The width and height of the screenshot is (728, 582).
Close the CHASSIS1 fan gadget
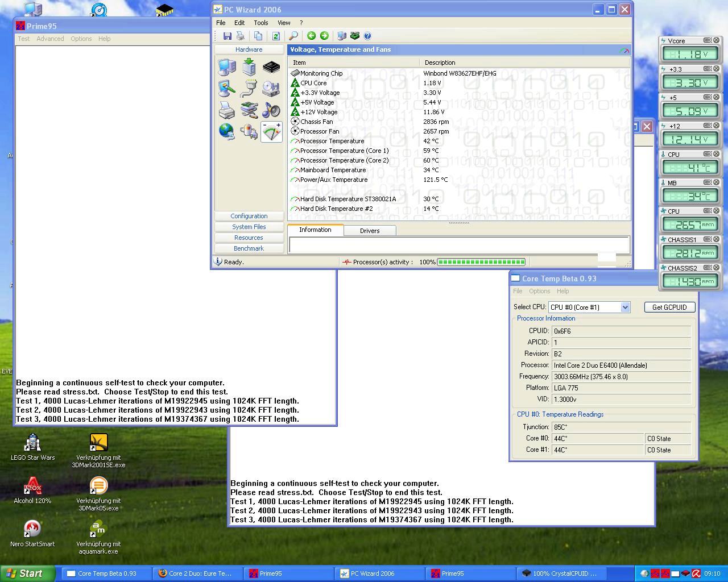717,239
